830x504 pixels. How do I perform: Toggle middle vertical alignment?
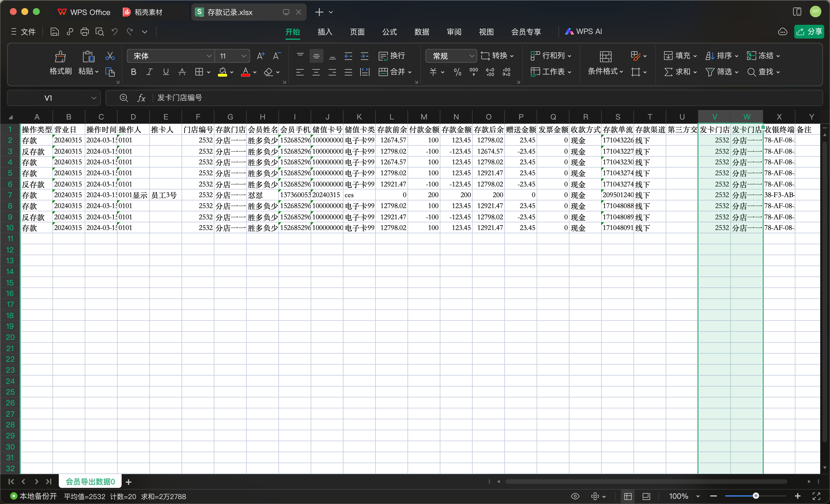point(316,56)
